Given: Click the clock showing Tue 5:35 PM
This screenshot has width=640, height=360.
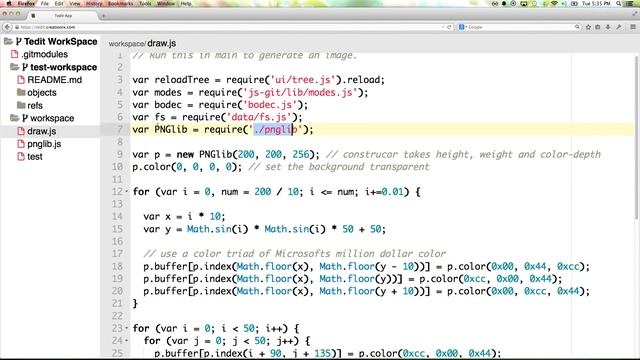Looking at the screenshot, I should point(596,3).
